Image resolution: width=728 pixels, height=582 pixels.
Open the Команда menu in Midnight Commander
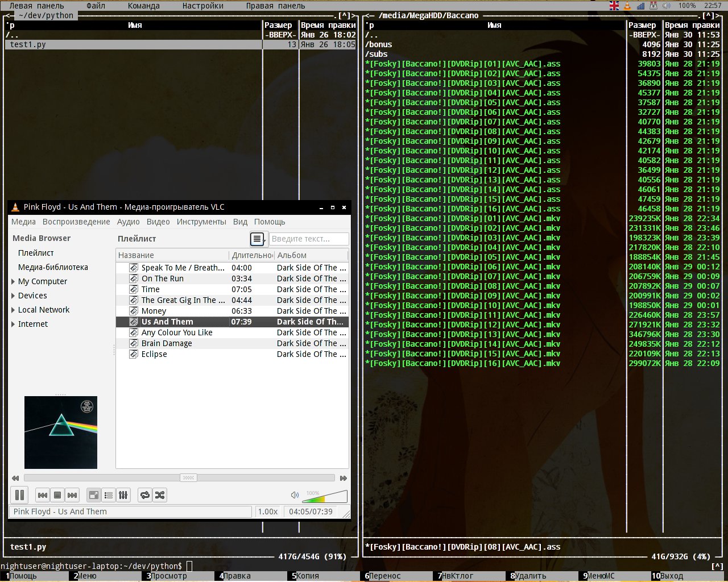click(x=143, y=6)
